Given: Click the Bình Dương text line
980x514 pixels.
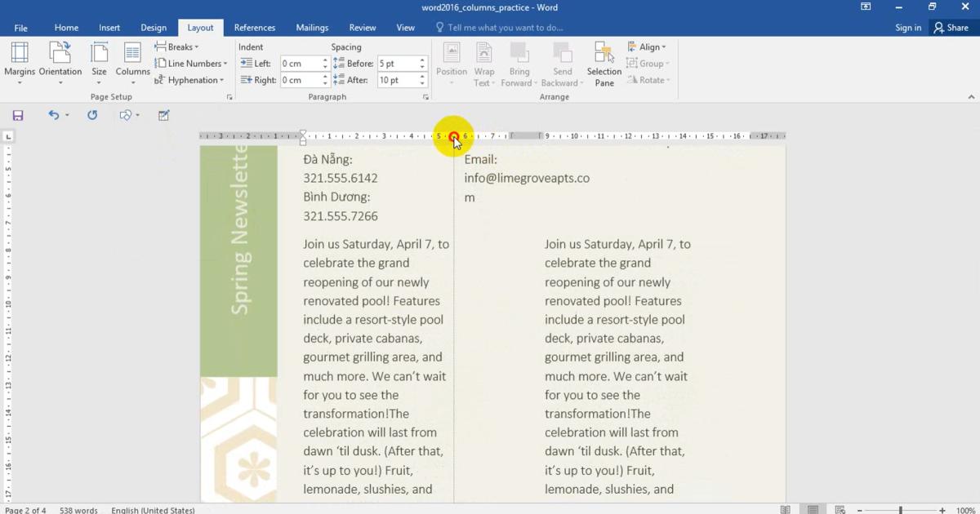Looking at the screenshot, I should 336,197.
